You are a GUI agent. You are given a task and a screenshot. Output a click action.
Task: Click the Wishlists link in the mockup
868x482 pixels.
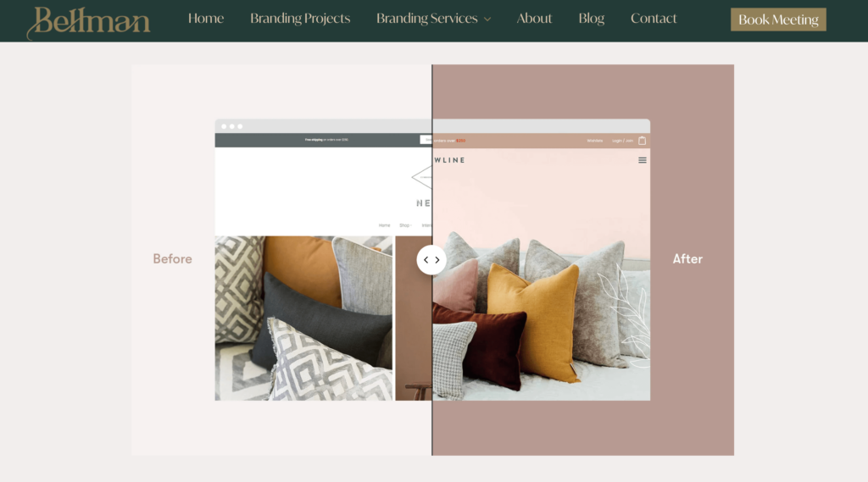[x=595, y=141]
